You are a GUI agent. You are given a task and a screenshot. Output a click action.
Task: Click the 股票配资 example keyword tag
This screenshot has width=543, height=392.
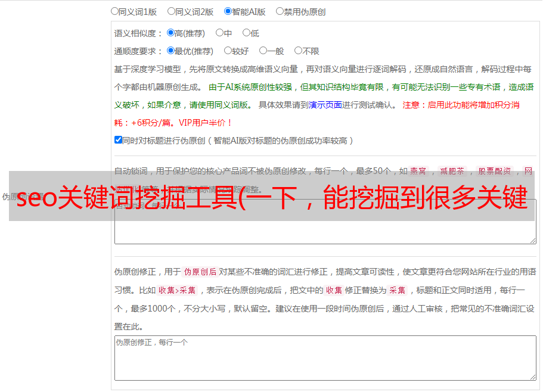click(495, 171)
